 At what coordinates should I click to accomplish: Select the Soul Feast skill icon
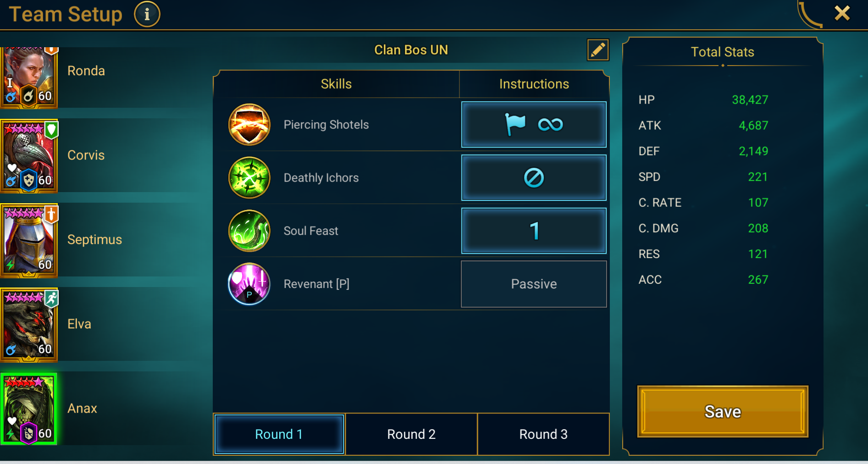point(249,231)
